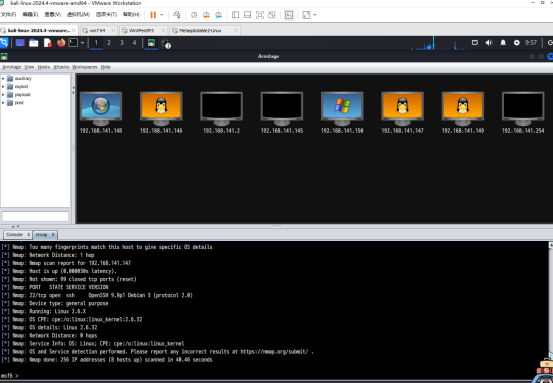Select the Linux host 192.168.141.147 icon
Image resolution: width=553 pixels, height=383 pixels.
[402, 109]
